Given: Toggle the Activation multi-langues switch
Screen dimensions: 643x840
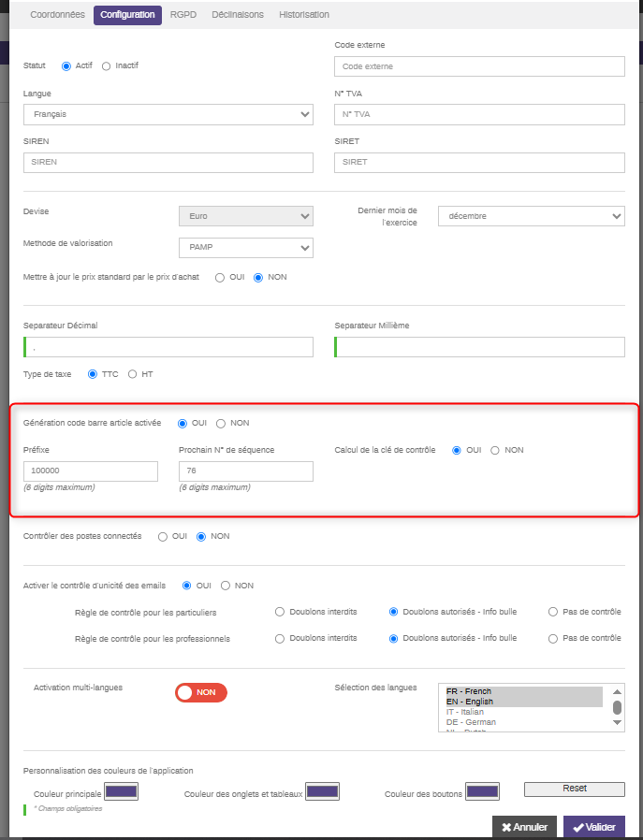Looking at the screenshot, I should (201, 692).
